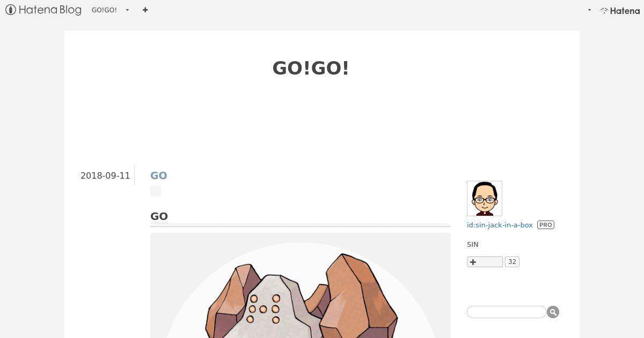644x338 pixels.
Task: Click the Hatena Blog logo
Action: (x=43, y=10)
